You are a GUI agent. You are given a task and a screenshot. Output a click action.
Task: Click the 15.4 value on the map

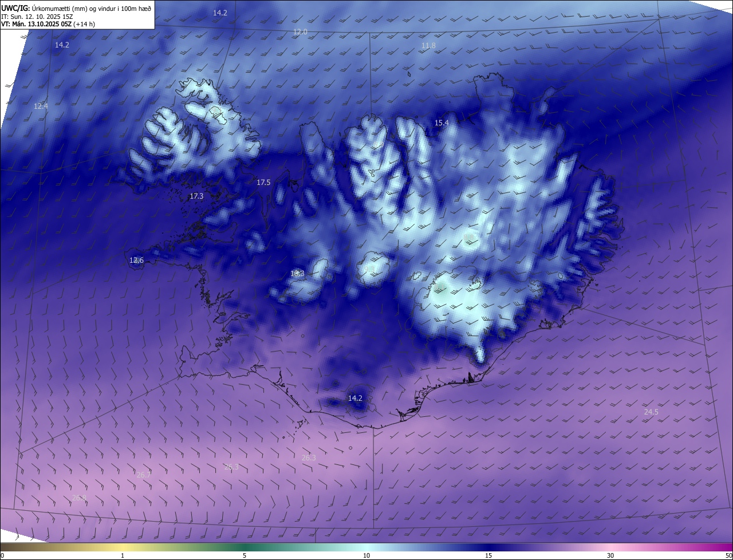coord(442,123)
